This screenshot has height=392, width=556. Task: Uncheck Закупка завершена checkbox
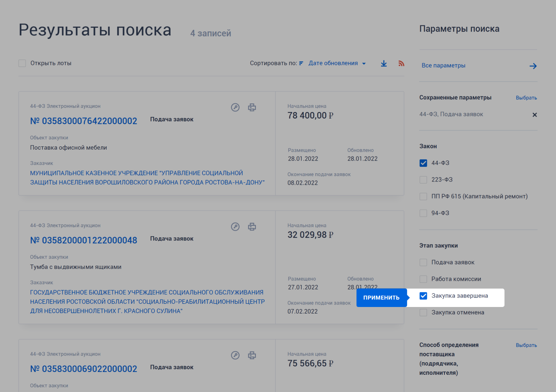(424, 296)
